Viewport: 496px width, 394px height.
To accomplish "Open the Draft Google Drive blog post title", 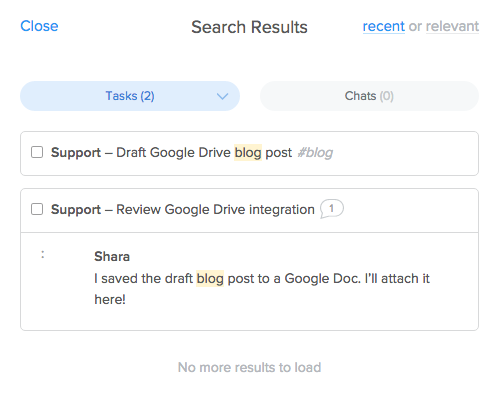I will (x=204, y=153).
